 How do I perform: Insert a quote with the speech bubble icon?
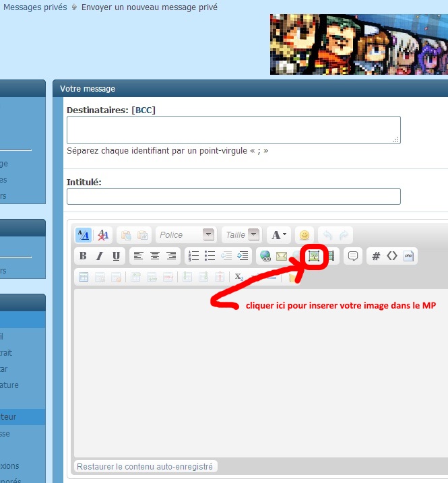(x=352, y=256)
